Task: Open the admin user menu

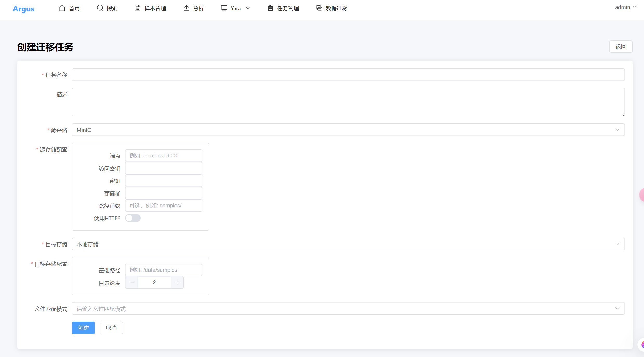Action: [x=625, y=7]
